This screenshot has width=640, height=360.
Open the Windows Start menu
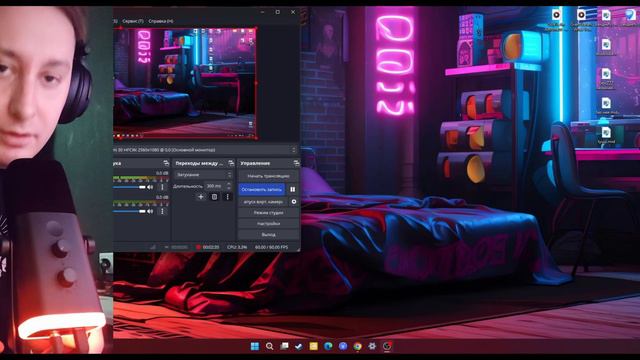click(255, 346)
